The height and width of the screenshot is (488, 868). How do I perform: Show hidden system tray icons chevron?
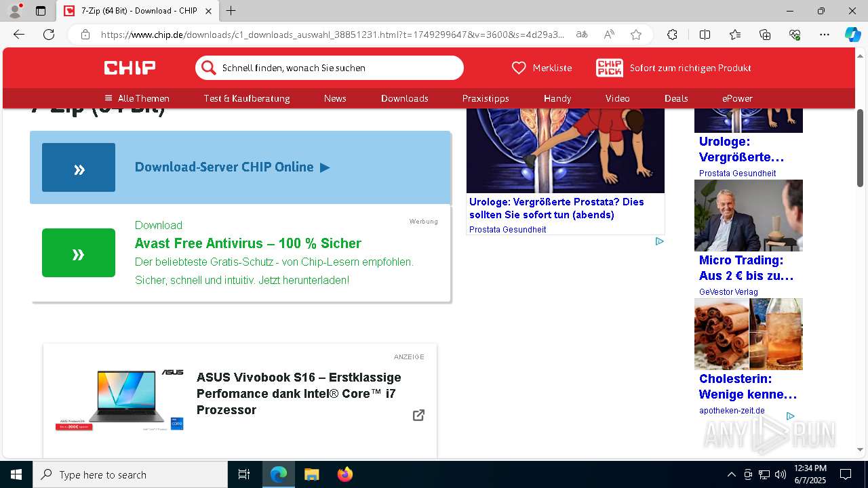click(731, 474)
